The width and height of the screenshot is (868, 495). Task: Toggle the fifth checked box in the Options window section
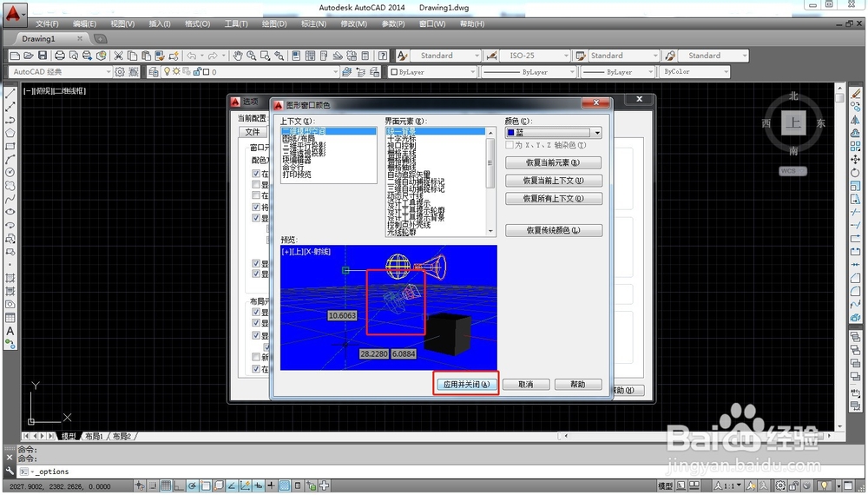(x=256, y=218)
